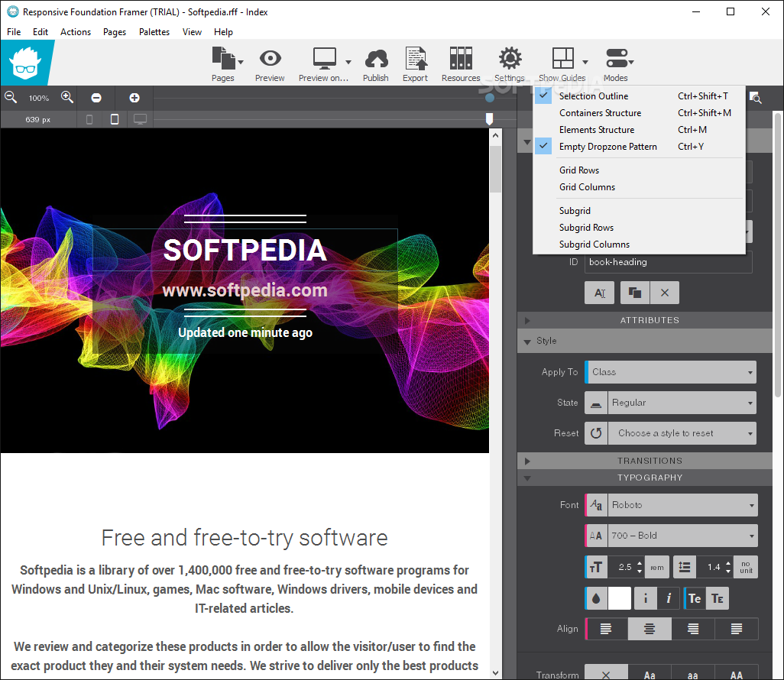Click the Export icon
This screenshot has width=784, height=680.
pos(416,59)
